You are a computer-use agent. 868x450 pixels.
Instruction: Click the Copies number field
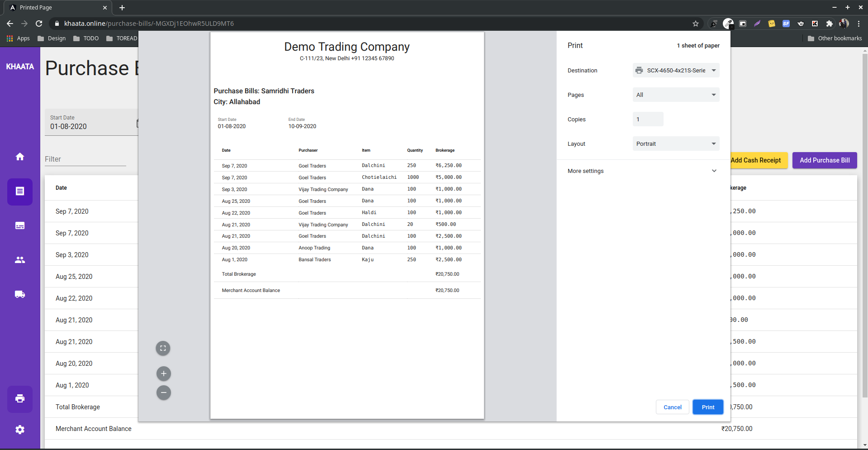pos(648,119)
